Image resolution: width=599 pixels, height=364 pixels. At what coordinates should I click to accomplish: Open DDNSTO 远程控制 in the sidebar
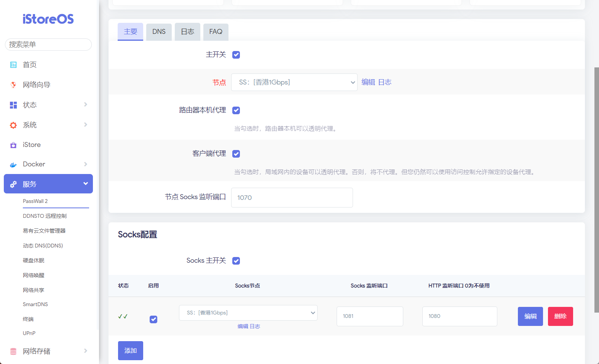tap(45, 216)
